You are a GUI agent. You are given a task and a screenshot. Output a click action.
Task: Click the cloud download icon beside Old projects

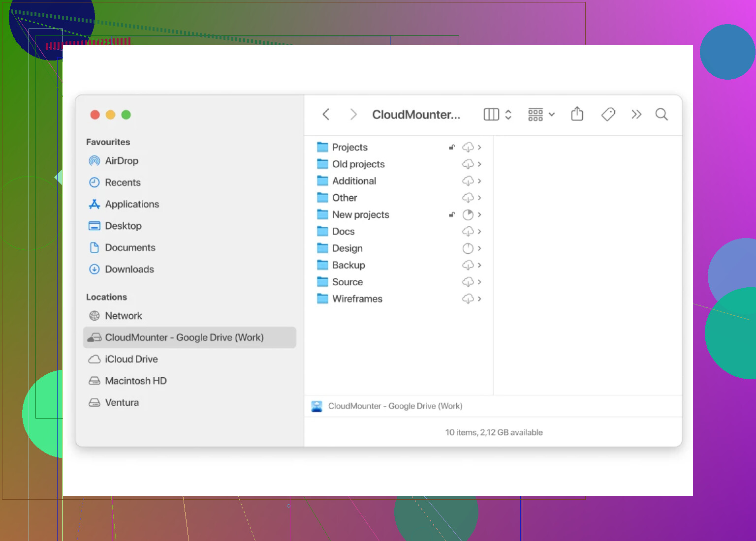tap(468, 164)
